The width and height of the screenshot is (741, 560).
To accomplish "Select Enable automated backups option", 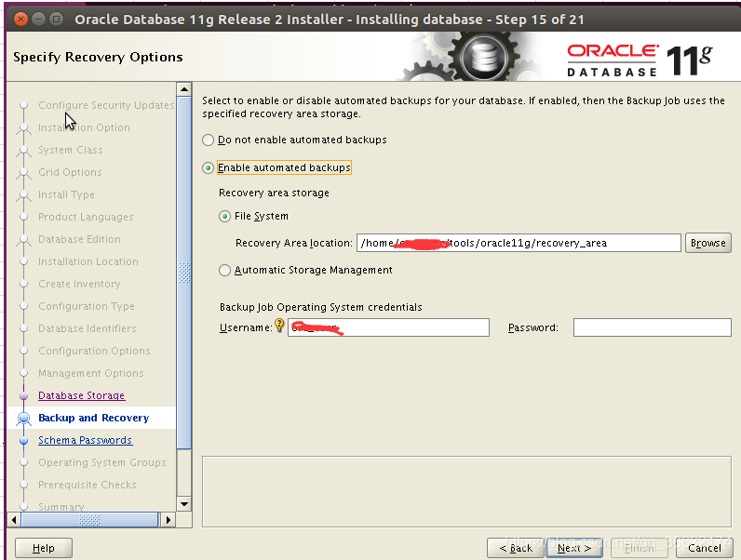I will point(208,167).
